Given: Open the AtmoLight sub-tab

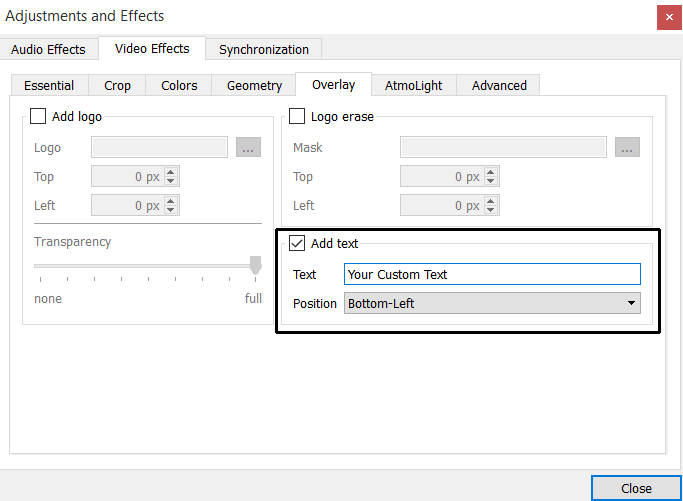Looking at the screenshot, I should point(413,85).
